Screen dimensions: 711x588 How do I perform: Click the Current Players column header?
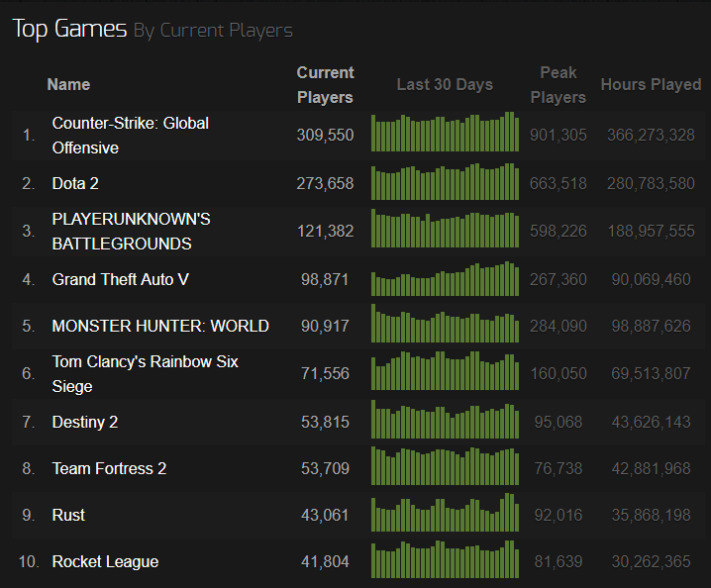[325, 85]
